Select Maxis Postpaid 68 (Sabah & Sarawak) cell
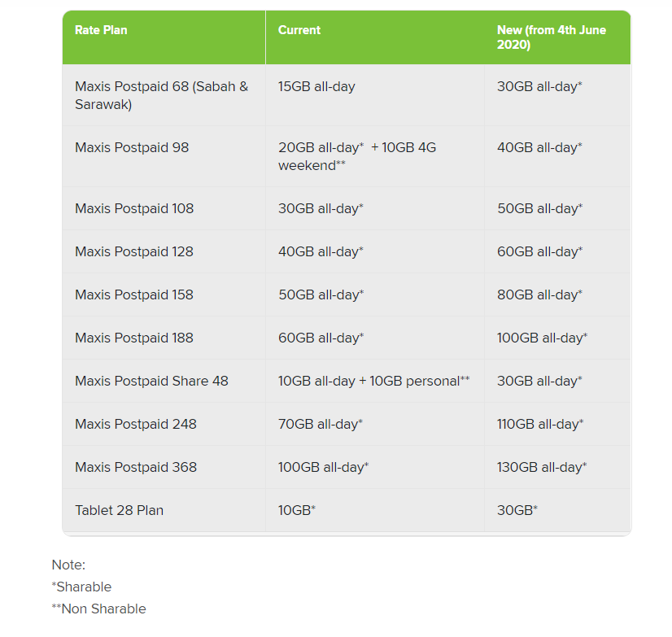The image size is (672, 637). tap(161, 95)
